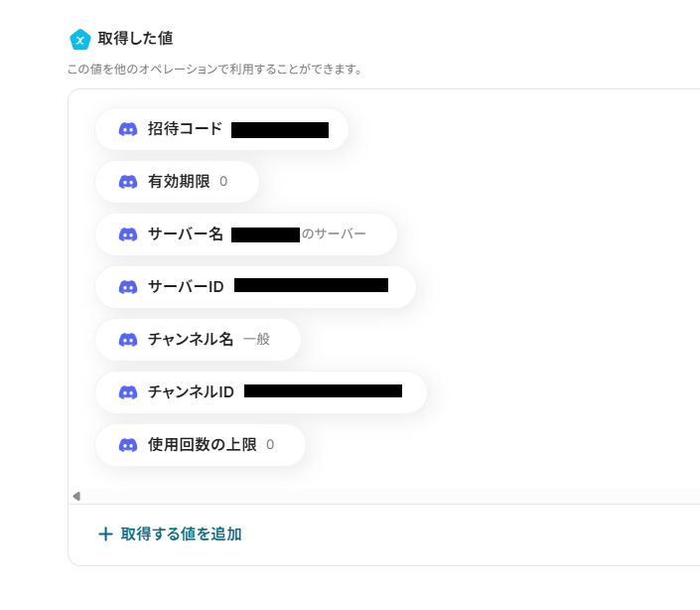Viewport: 700px width, 610px height.
Task: Select the 使用回数の上限 value chip
Action: tap(202, 445)
